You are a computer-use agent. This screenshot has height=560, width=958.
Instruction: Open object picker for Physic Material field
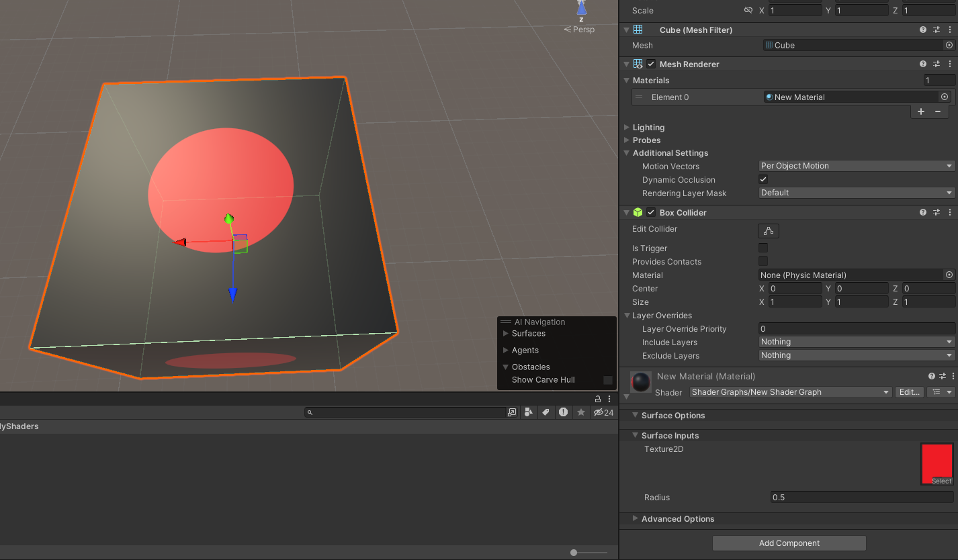(949, 275)
